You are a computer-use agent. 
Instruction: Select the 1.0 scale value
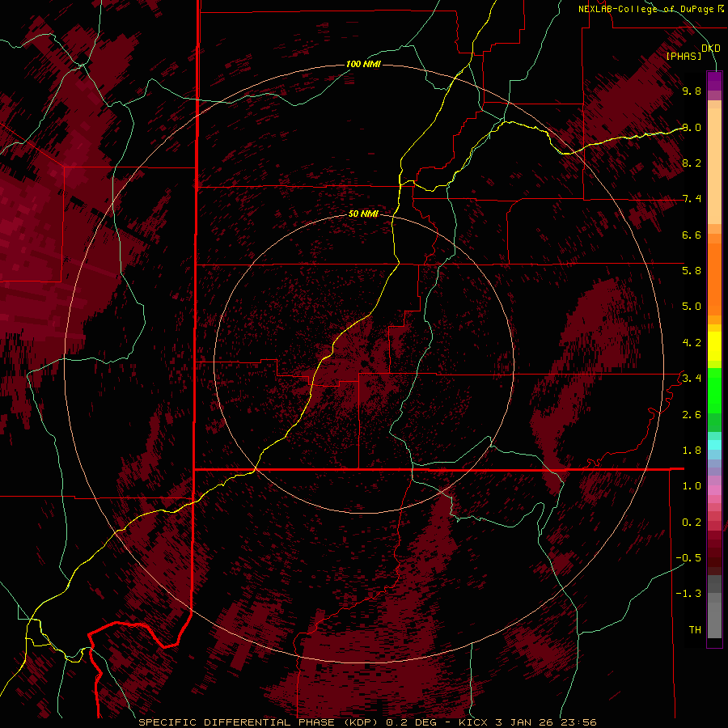point(692,485)
